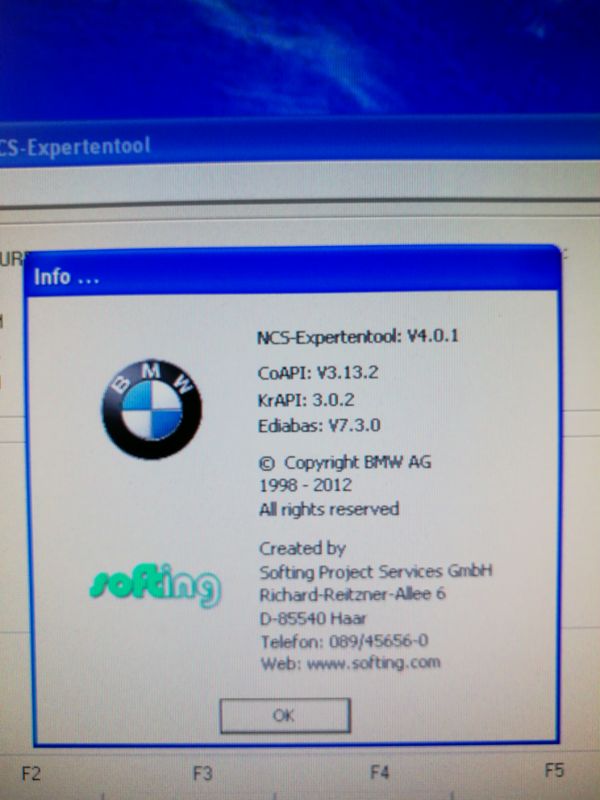Click the 1998 - 2012 year range
This screenshot has height=800, width=600.
click(305, 485)
